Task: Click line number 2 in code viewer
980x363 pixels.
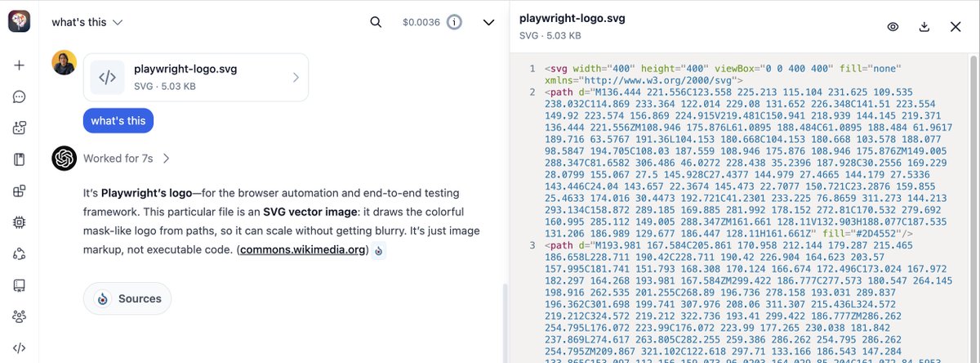Action: 532,92
